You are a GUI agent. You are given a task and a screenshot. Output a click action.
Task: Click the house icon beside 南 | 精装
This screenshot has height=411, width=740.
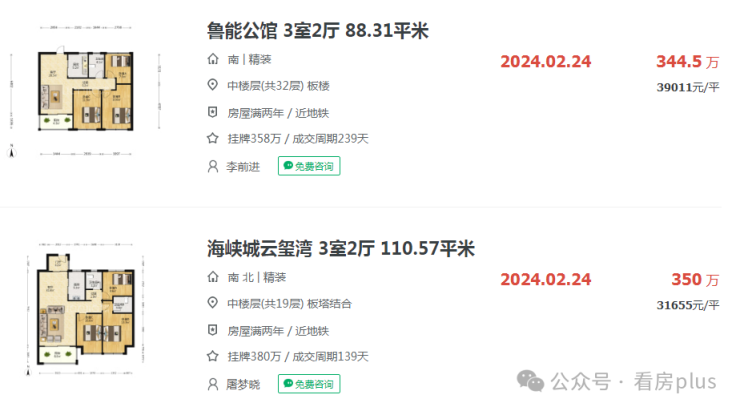coord(212,60)
